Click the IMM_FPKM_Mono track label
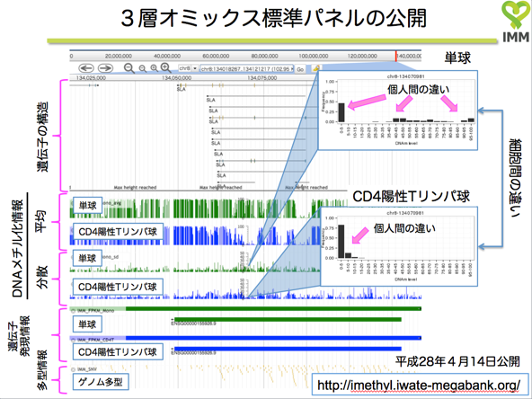Viewport: 532px width, 399px height. [x=95, y=310]
